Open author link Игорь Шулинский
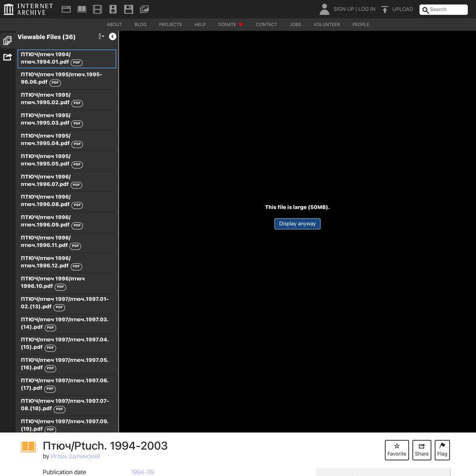476x476 pixels. tap(75, 456)
